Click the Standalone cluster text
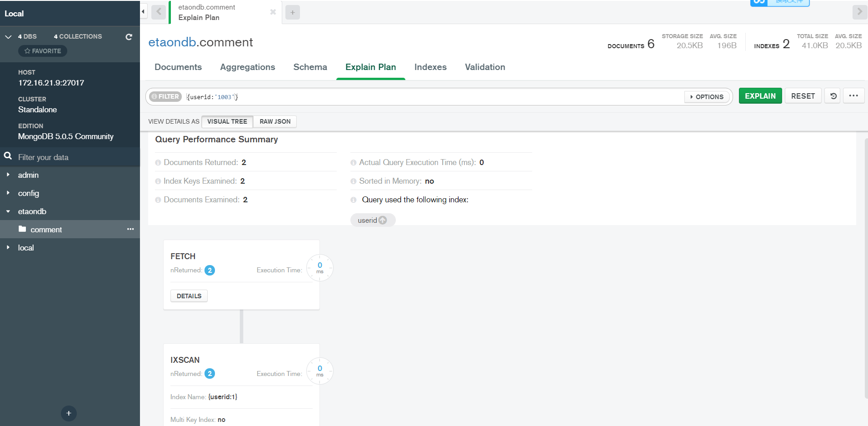Image resolution: width=868 pixels, height=426 pixels. [38, 110]
